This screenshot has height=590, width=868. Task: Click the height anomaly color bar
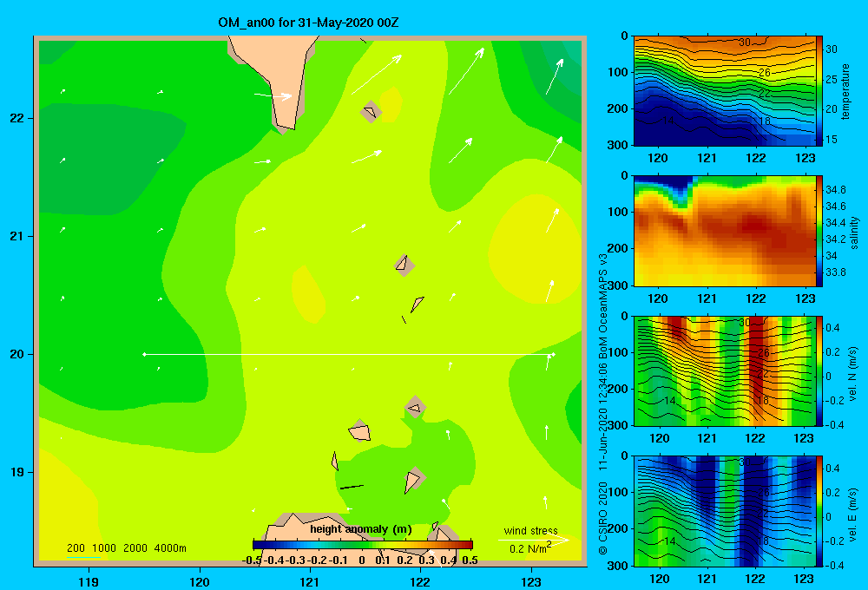tap(363, 545)
